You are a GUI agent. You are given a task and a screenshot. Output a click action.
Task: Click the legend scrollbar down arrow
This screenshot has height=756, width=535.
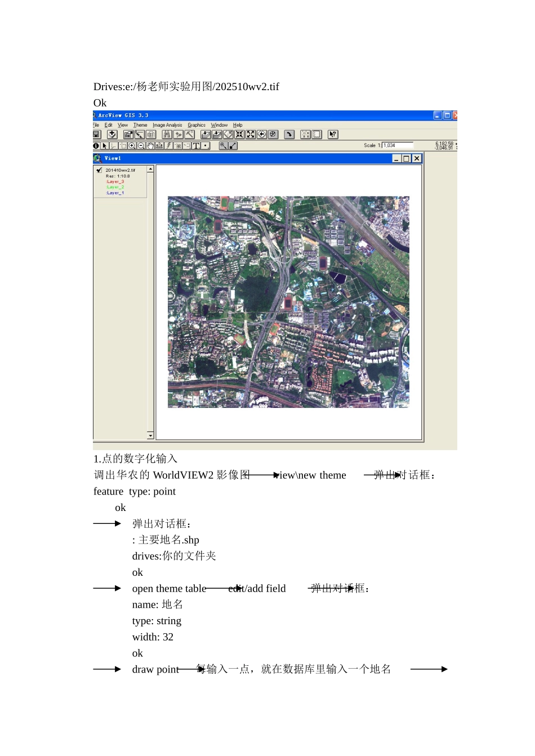point(150,435)
